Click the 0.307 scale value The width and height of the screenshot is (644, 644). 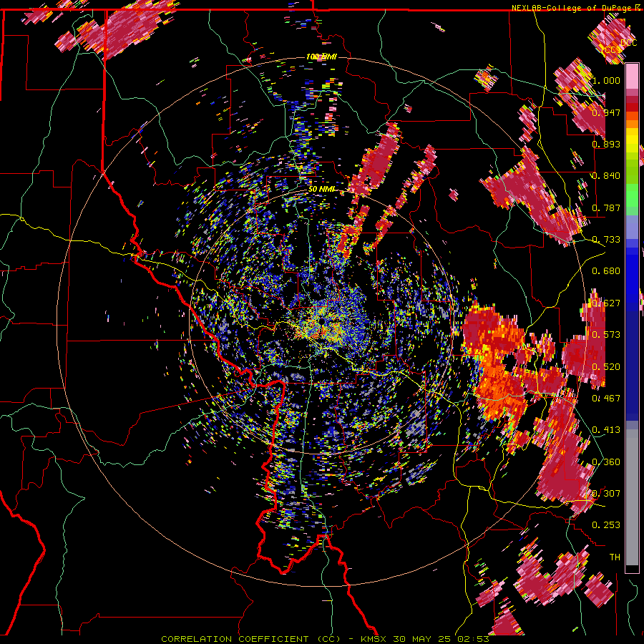[x=606, y=493]
